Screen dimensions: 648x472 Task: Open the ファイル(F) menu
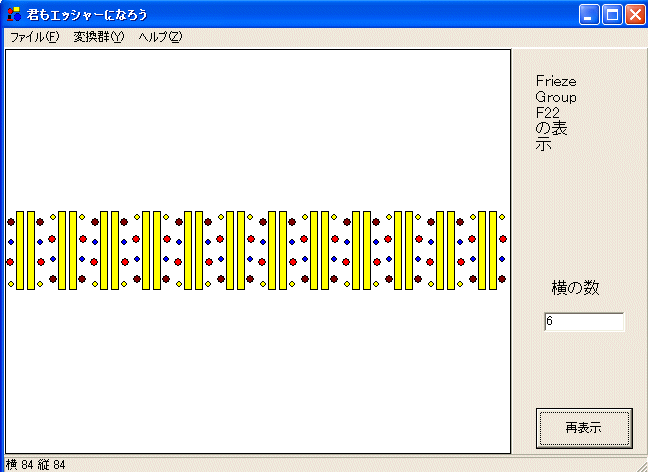coord(35,37)
